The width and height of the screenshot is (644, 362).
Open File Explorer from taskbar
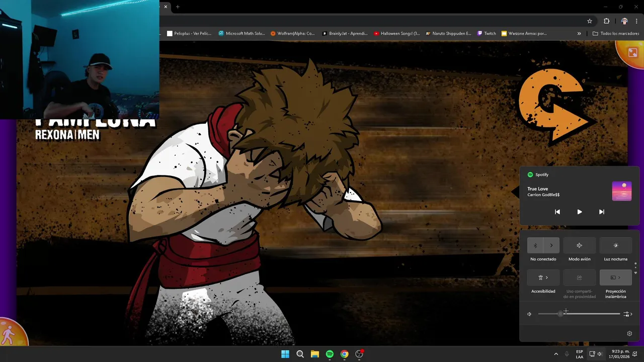[x=315, y=354]
